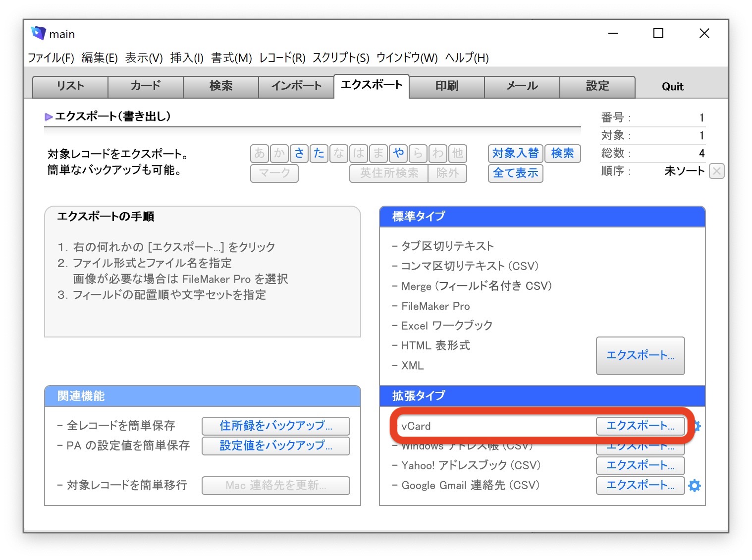Open the ファイル(F) menu
The width and height of the screenshot is (752, 560).
point(51,58)
